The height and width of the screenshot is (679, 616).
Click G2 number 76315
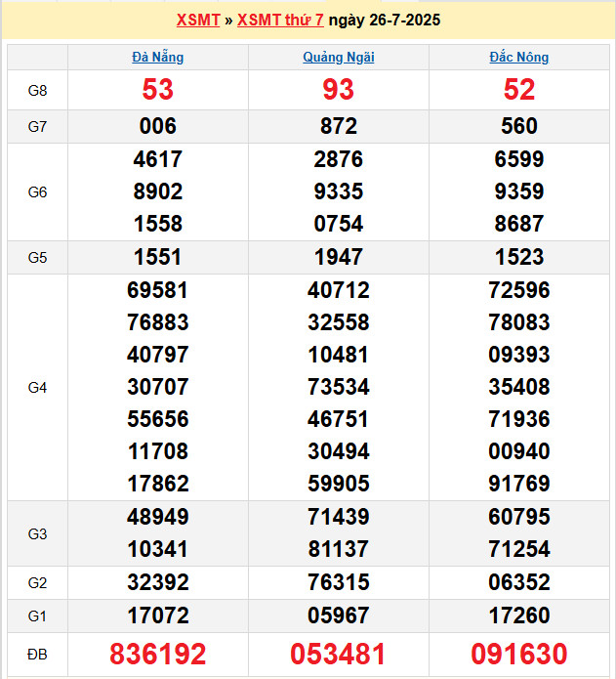click(x=339, y=582)
